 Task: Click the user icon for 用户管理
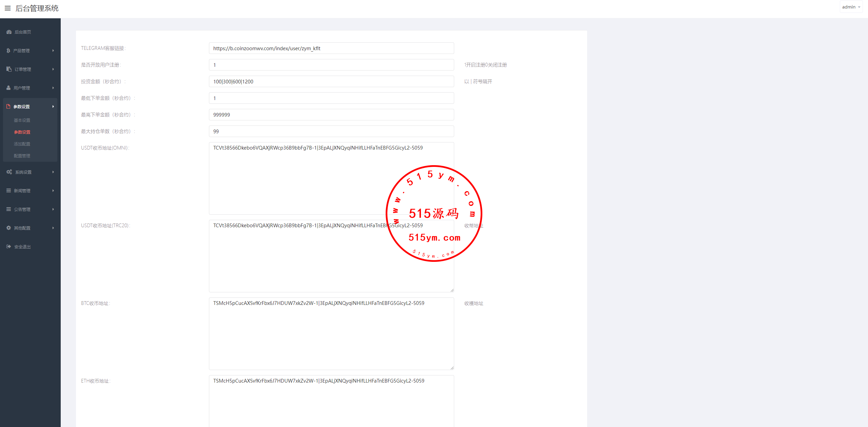tap(8, 88)
